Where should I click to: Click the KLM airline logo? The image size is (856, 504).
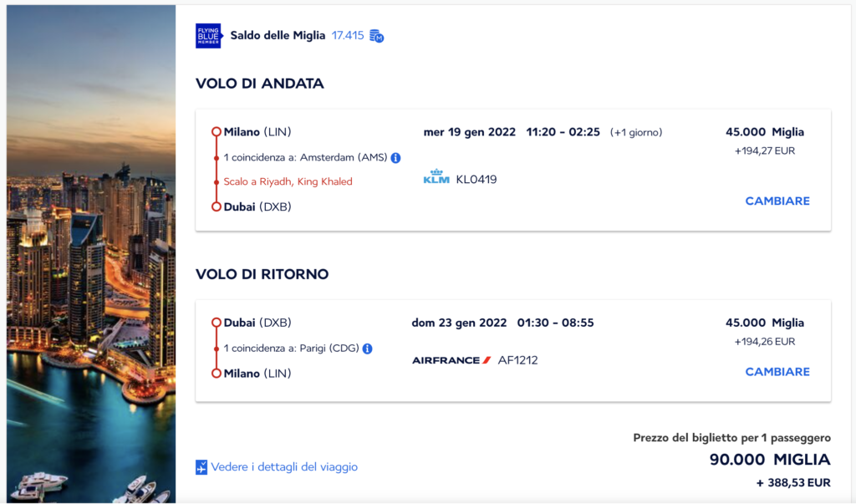pyautogui.click(x=436, y=176)
